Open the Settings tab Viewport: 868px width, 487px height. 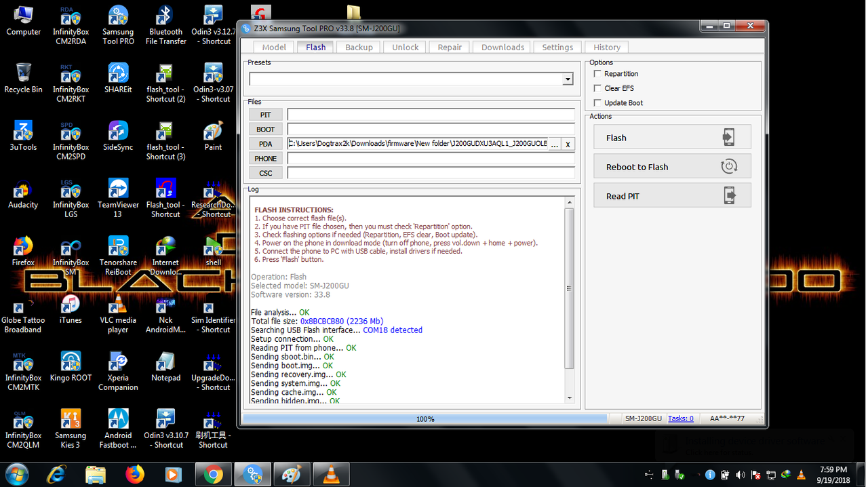557,47
